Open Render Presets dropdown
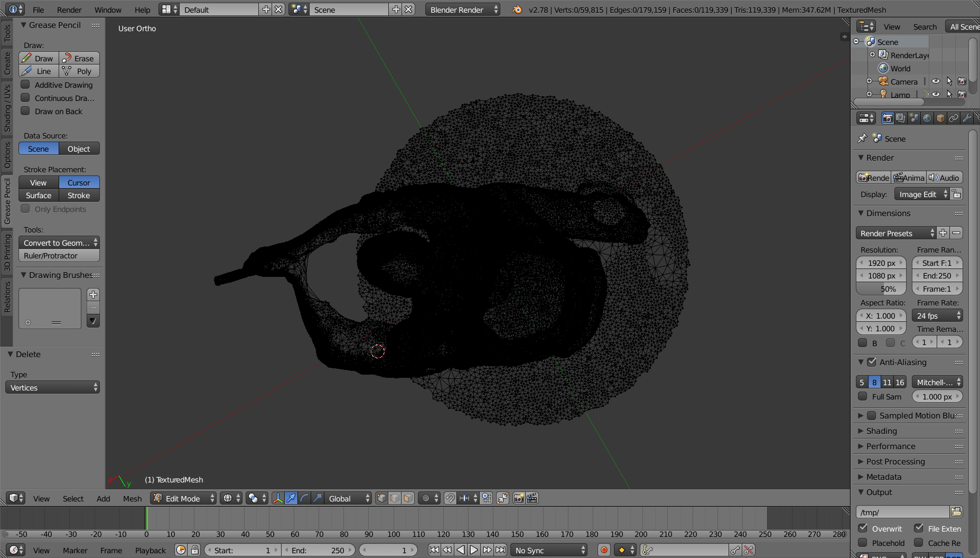 pos(896,233)
